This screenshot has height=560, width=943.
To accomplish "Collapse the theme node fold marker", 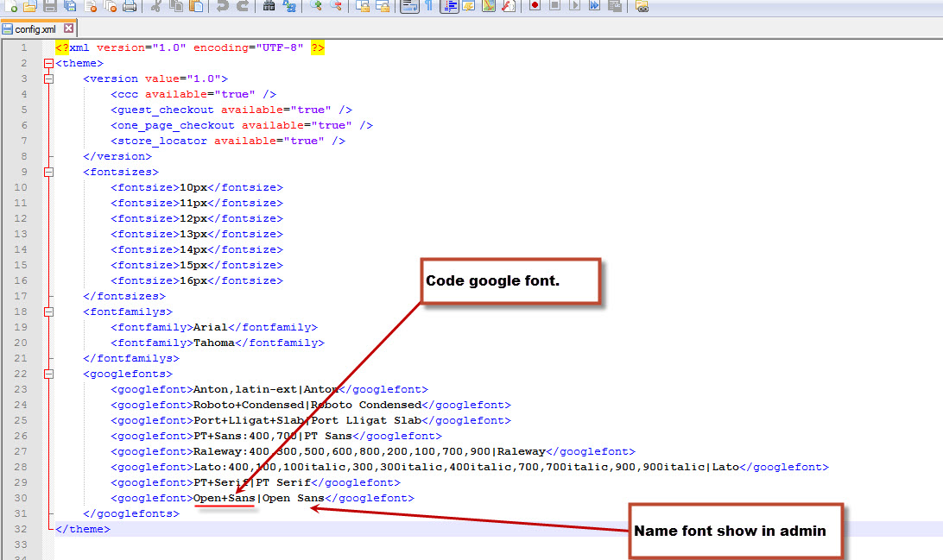I will pyautogui.click(x=48, y=63).
